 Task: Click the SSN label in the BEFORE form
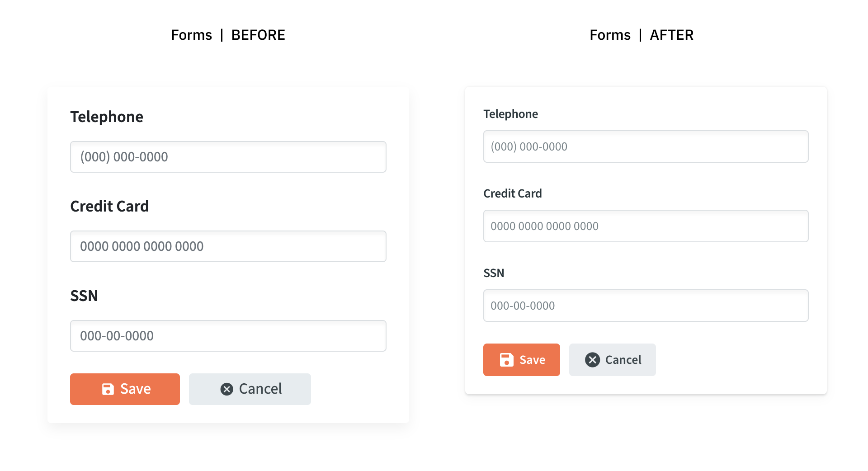coord(84,296)
